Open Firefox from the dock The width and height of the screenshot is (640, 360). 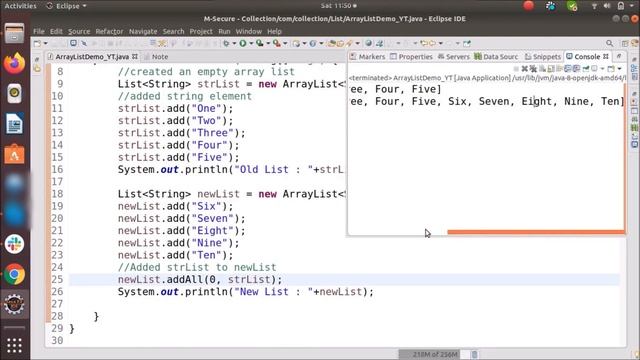(x=14, y=63)
